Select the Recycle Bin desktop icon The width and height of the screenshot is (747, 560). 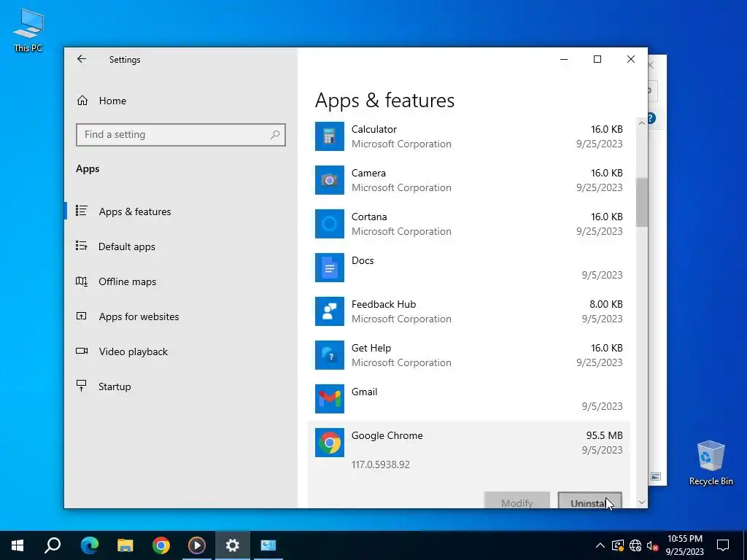pyautogui.click(x=711, y=463)
